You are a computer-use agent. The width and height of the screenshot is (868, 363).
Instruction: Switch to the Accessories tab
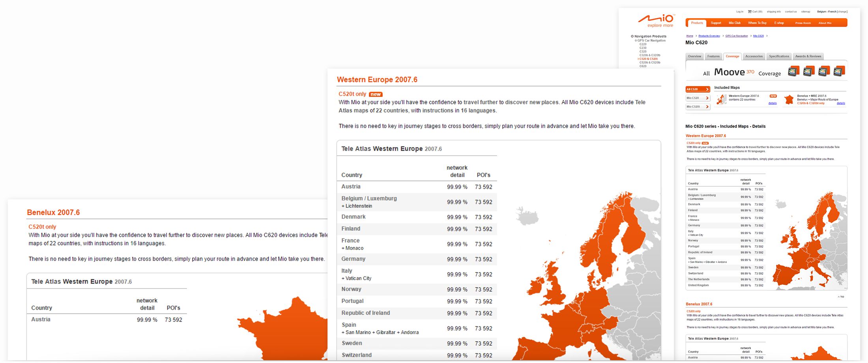pyautogui.click(x=754, y=56)
